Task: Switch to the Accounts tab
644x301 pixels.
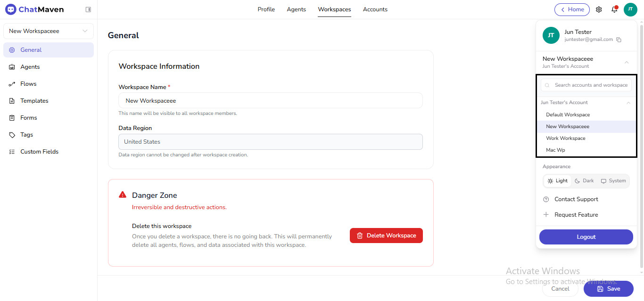Action: pos(375,9)
